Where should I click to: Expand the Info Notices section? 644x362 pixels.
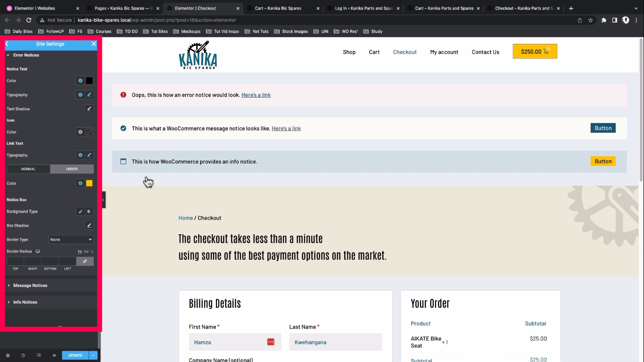51,302
